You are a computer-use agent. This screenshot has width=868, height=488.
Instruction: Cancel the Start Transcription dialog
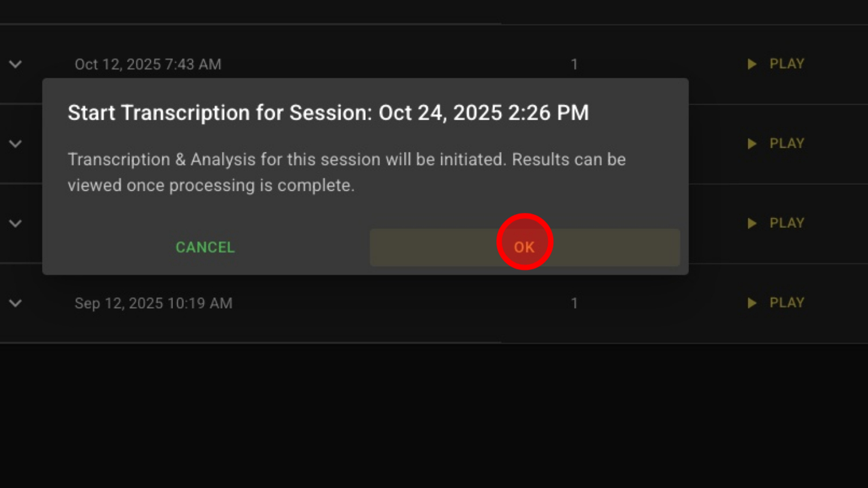pyautogui.click(x=205, y=247)
